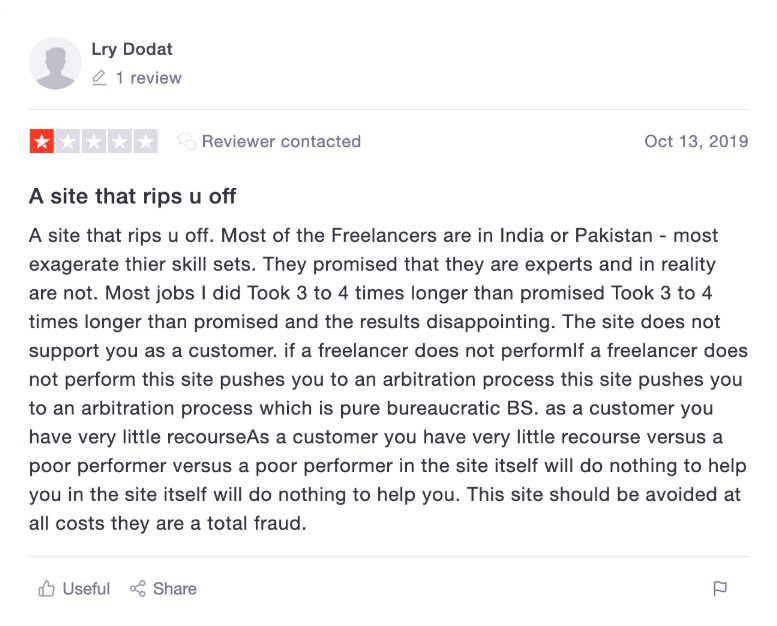Click the pencil icon beside 1 review

coord(99,78)
